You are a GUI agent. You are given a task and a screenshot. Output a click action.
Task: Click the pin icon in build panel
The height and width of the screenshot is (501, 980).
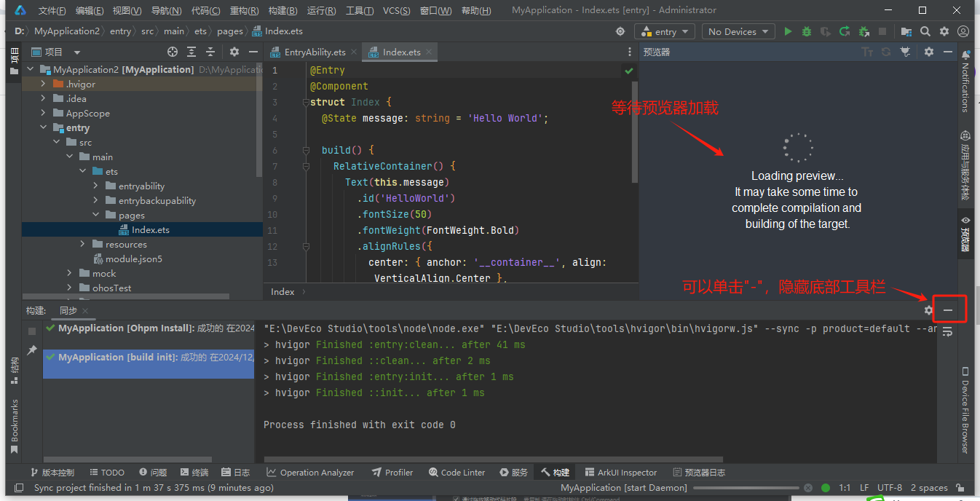pyautogui.click(x=32, y=350)
